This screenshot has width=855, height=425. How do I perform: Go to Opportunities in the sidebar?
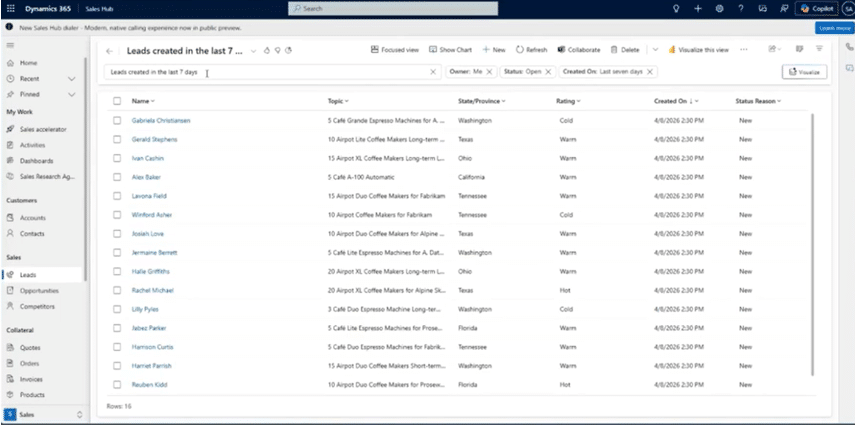coord(39,290)
